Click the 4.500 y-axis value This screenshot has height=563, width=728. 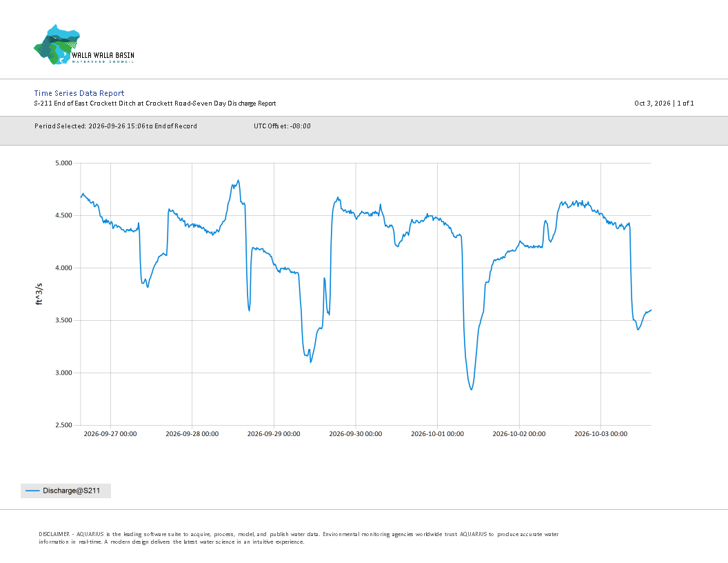(63, 215)
